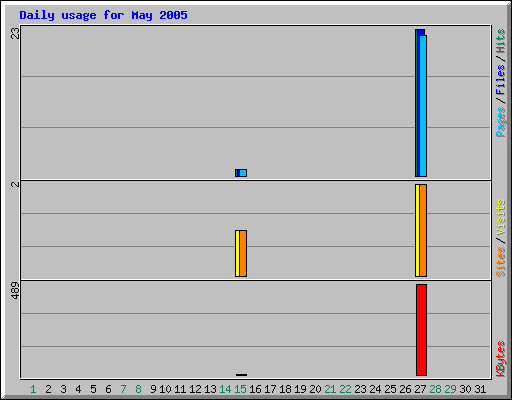Image resolution: width=512 pixels, height=400 pixels.
Task: Click day label 3 on the axis
Action: tap(63, 389)
